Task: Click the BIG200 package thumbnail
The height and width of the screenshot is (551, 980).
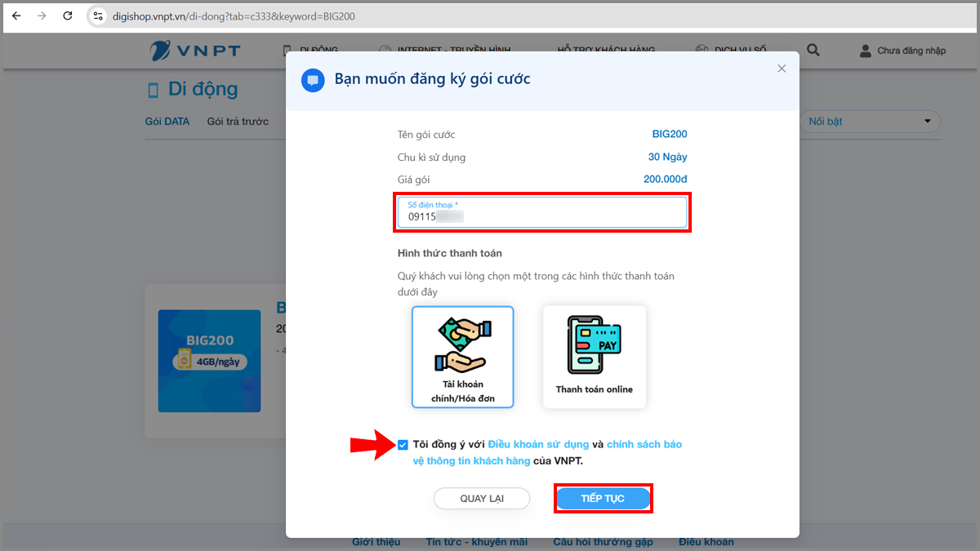Action: point(209,361)
